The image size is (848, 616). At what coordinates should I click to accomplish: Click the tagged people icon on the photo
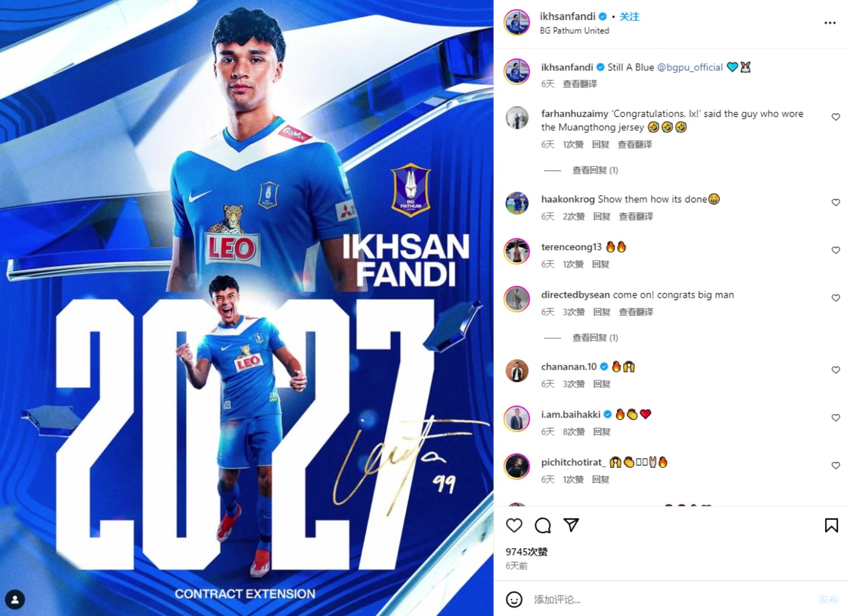click(15, 599)
